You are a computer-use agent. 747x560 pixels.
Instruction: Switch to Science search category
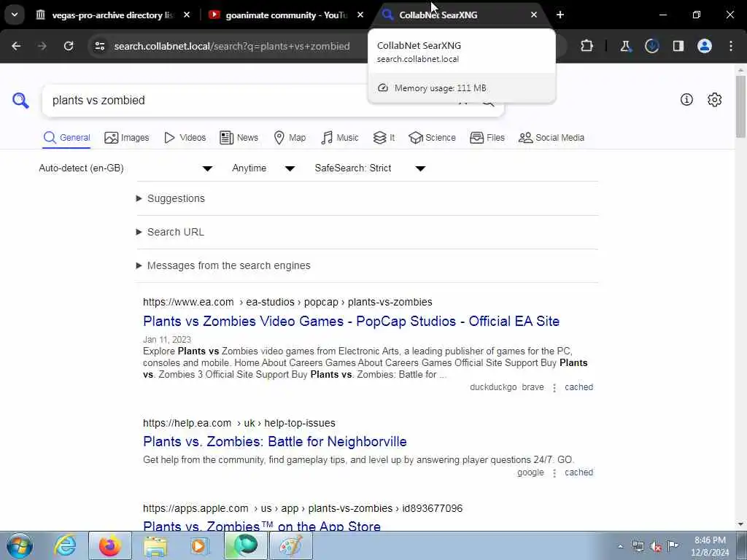click(x=432, y=138)
